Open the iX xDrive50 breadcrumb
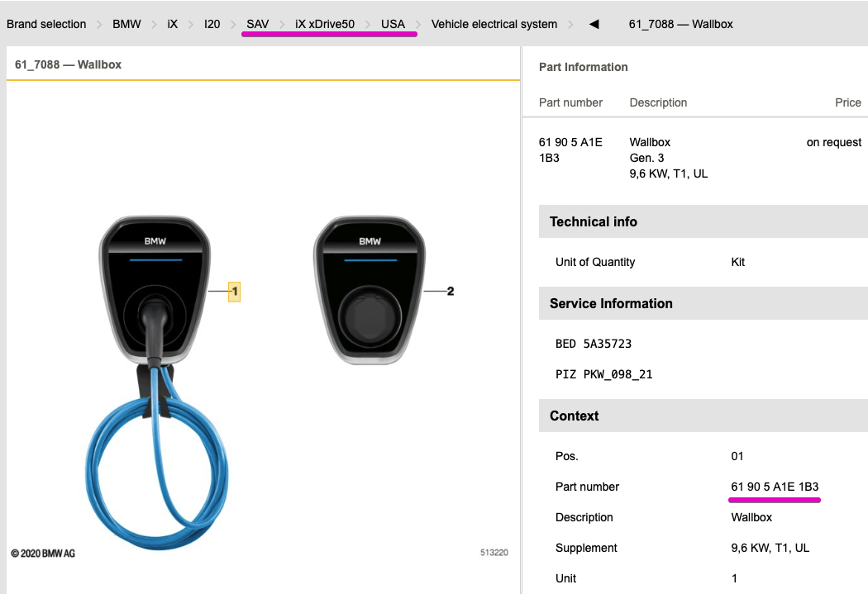The image size is (868, 594). pos(325,24)
